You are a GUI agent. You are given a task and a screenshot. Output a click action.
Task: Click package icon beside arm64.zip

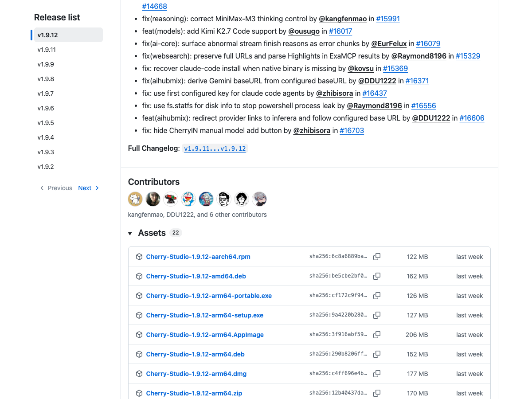139,393
